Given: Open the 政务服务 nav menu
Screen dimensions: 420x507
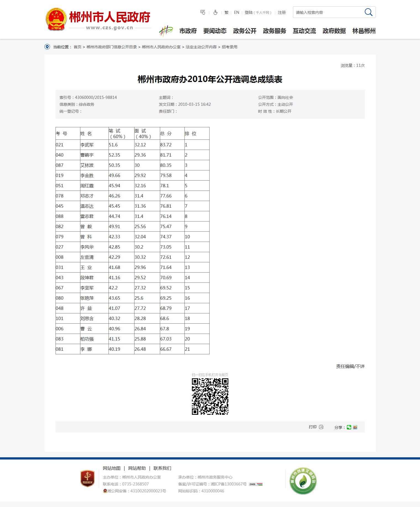Looking at the screenshot, I should pyautogui.click(x=274, y=31).
